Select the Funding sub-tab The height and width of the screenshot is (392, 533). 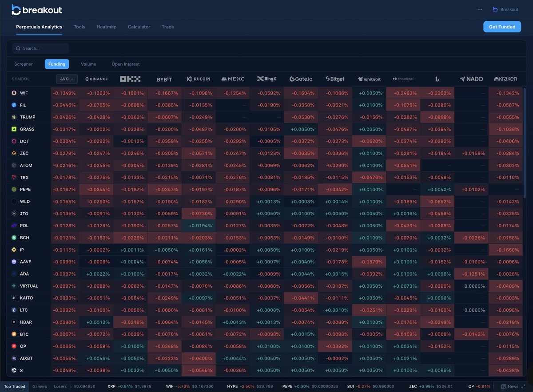point(57,64)
